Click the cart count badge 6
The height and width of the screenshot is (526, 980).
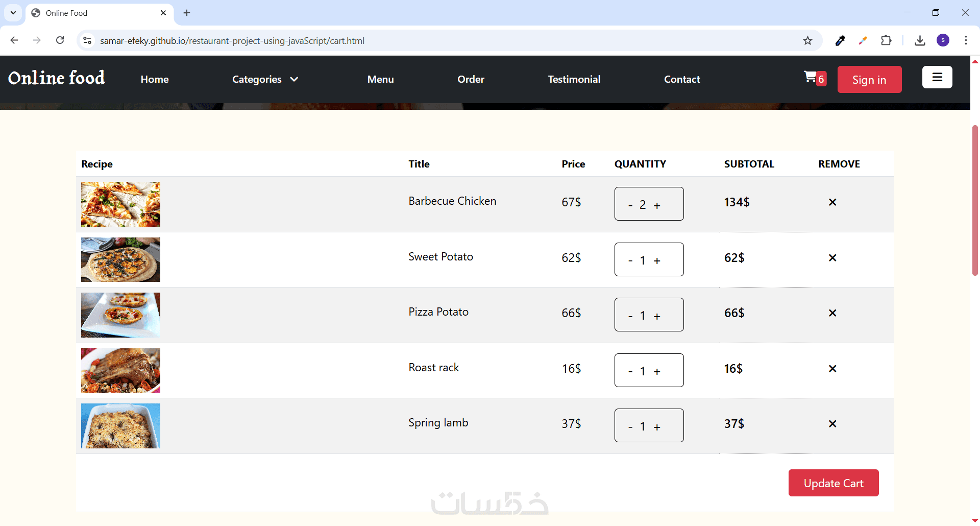pyautogui.click(x=821, y=79)
